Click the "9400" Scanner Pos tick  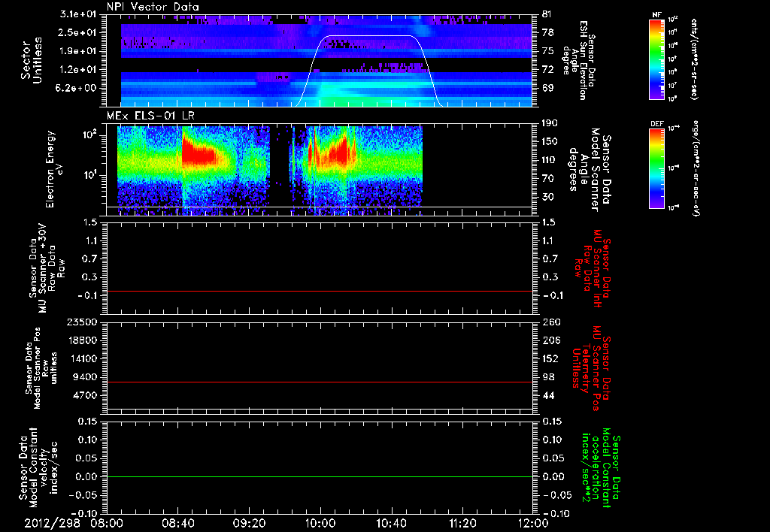pyautogui.click(x=85, y=377)
